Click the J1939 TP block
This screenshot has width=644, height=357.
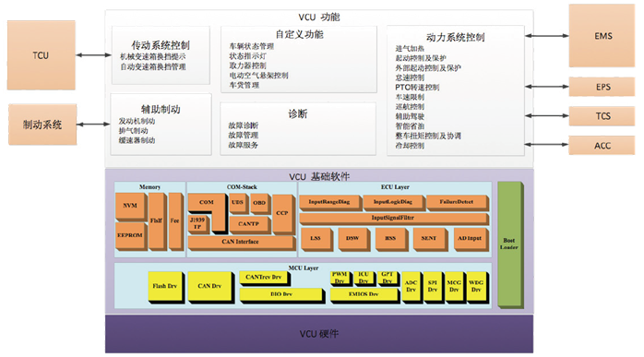click(198, 224)
